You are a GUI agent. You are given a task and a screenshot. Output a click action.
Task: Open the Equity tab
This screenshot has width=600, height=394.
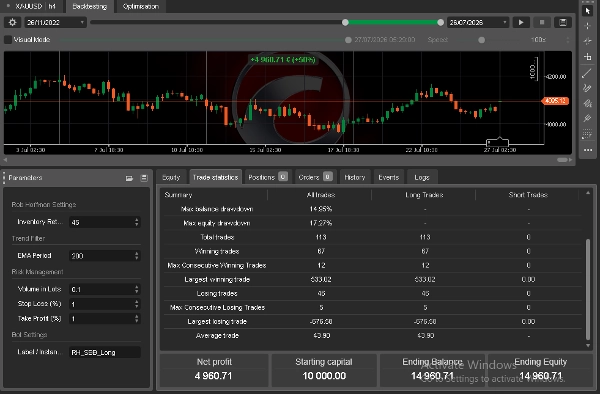click(171, 177)
